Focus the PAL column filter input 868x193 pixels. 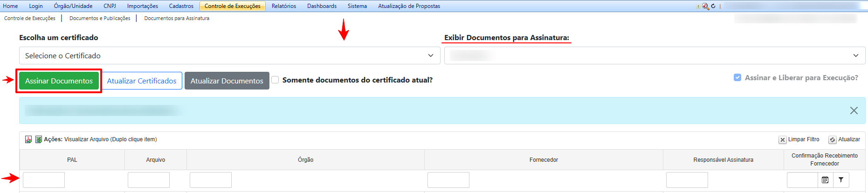44,180
